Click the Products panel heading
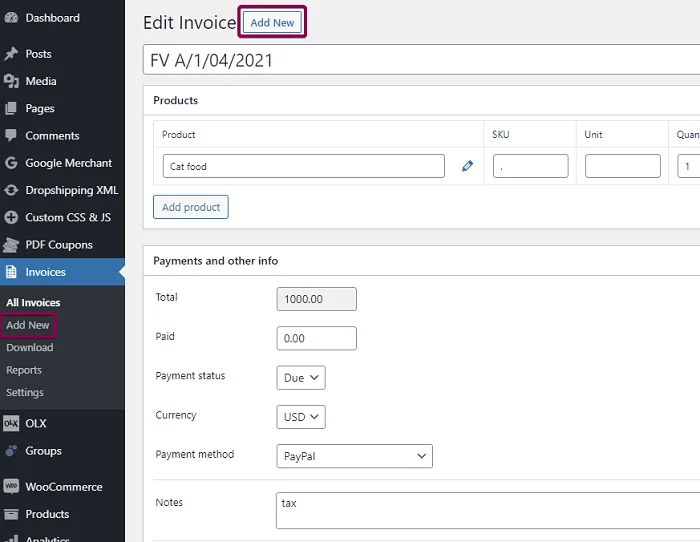This screenshot has width=700, height=542. coord(175,100)
